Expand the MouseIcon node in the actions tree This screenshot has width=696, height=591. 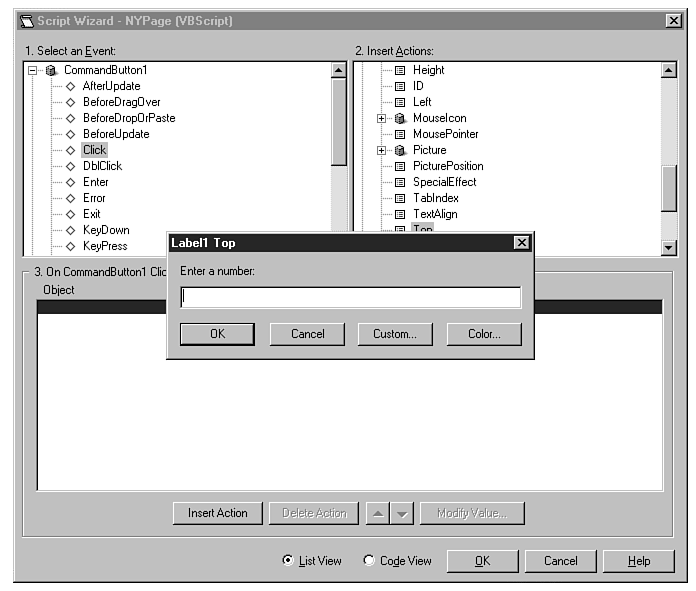point(381,118)
